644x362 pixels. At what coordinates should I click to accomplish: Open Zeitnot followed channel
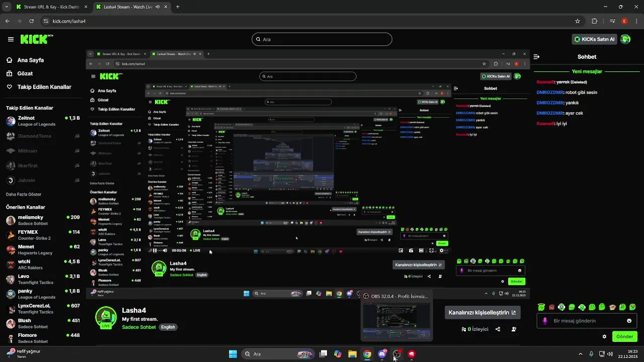(43, 121)
